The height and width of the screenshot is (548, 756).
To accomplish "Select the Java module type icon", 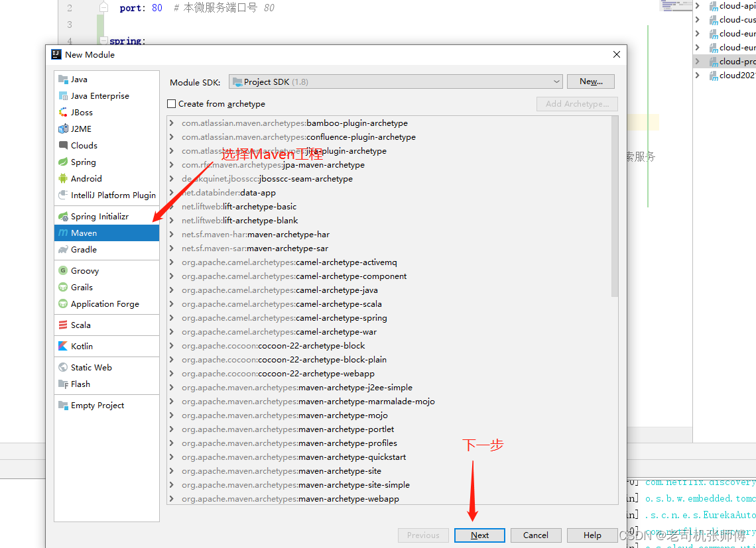I will point(63,79).
